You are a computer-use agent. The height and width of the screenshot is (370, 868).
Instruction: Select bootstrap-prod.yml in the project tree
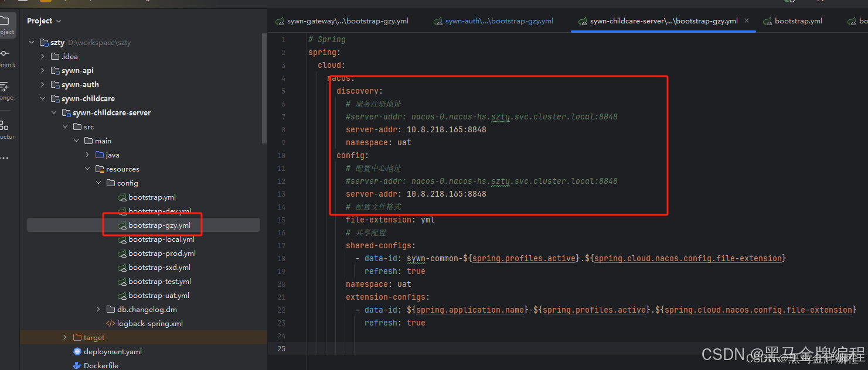point(162,253)
